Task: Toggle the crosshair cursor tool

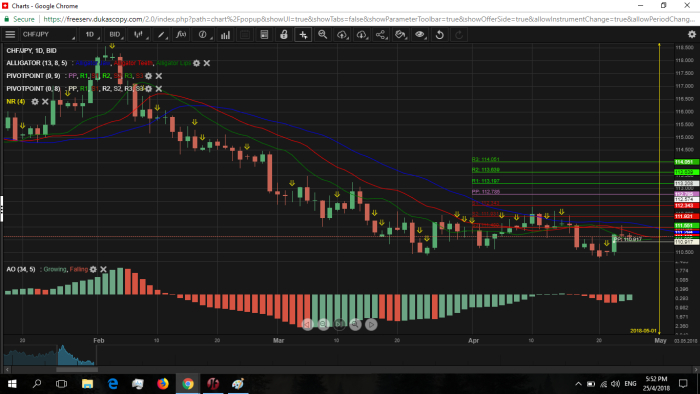Action: coord(303,34)
